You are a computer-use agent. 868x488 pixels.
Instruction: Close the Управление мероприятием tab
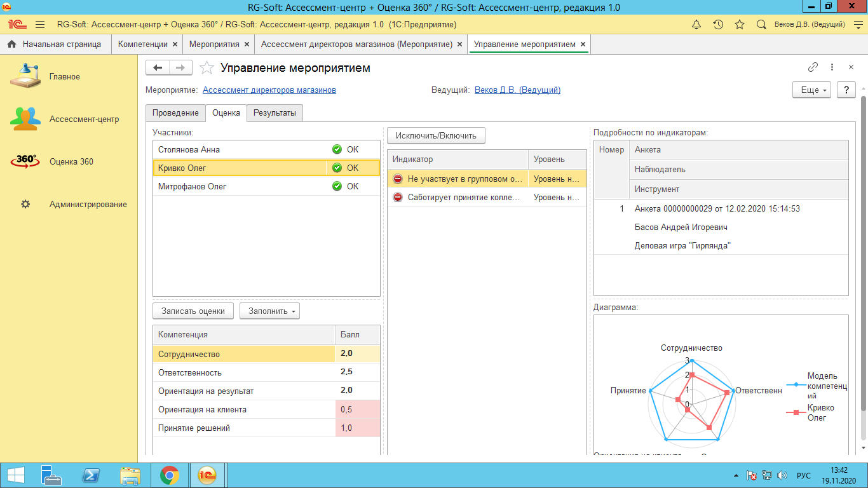coord(583,44)
